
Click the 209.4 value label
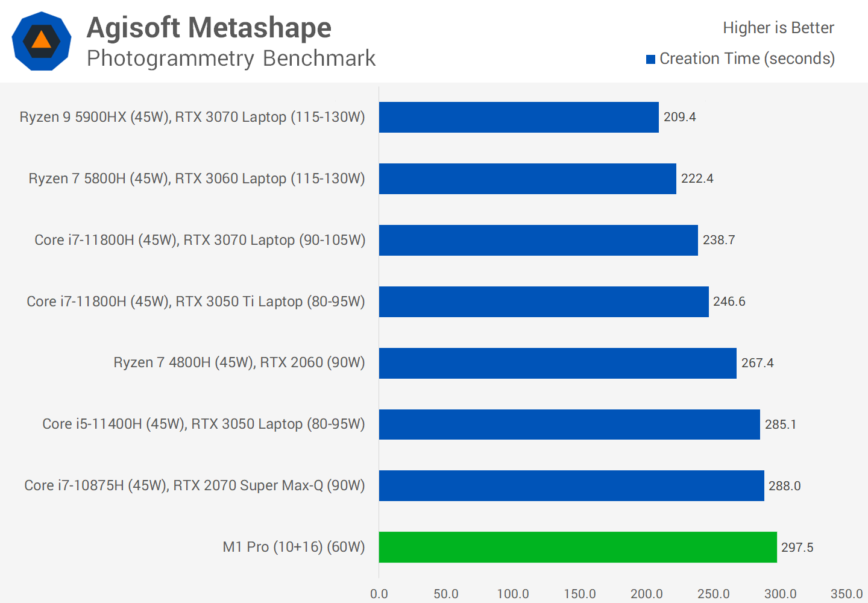679,117
